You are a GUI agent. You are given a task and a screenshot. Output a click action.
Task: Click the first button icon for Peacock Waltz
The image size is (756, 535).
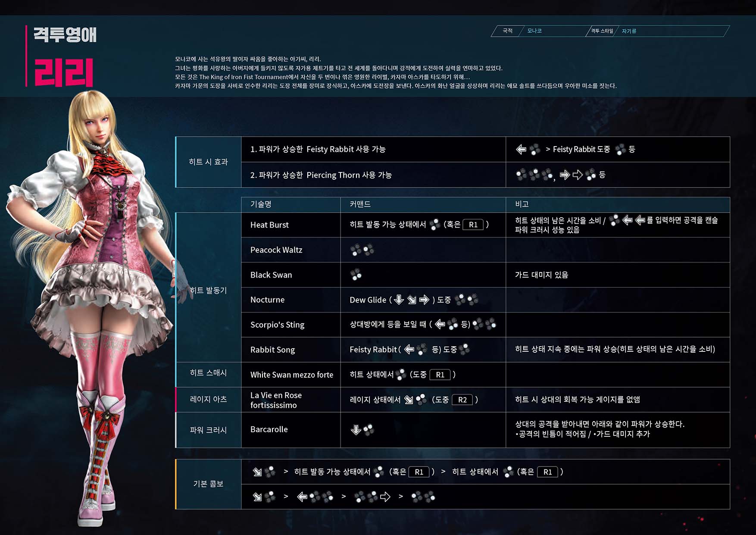coord(356,250)
